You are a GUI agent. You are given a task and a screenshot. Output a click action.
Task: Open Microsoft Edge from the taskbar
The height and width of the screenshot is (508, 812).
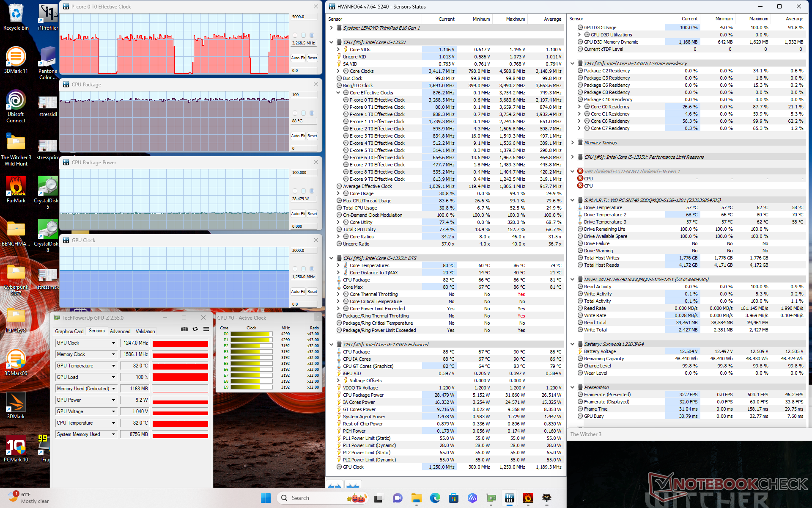[435, 498]
